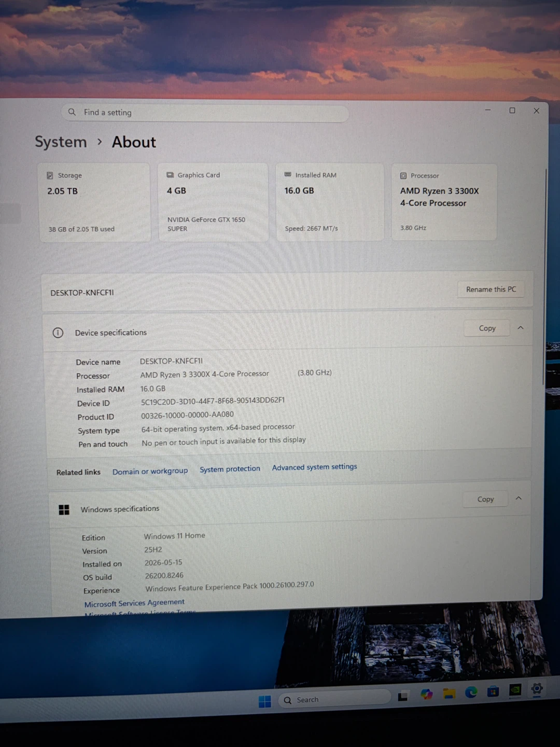Screen dimensions: 560x747
Task: Click the taskbar Search box
Action: pos(334,699)
